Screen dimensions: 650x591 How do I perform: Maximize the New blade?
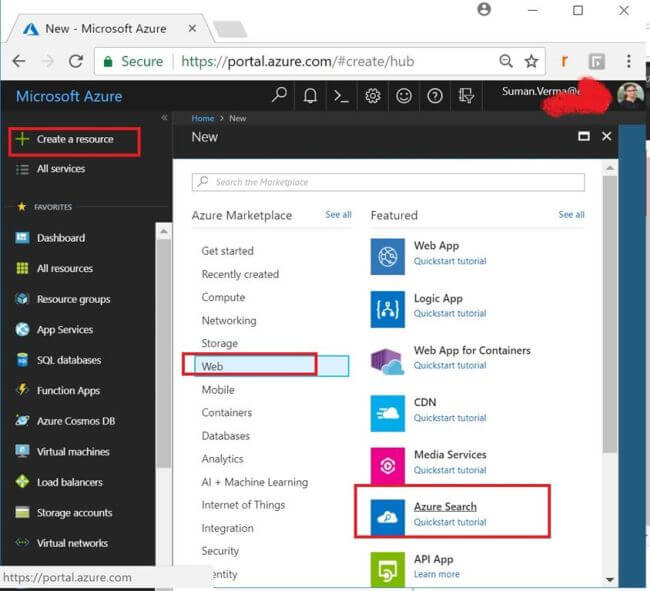584,136
